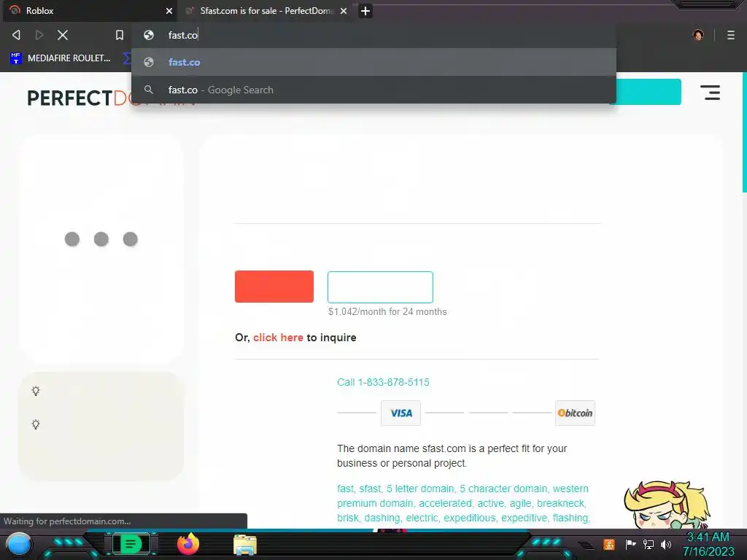Open the '5 letter domain' keyword link

(419, 489)
